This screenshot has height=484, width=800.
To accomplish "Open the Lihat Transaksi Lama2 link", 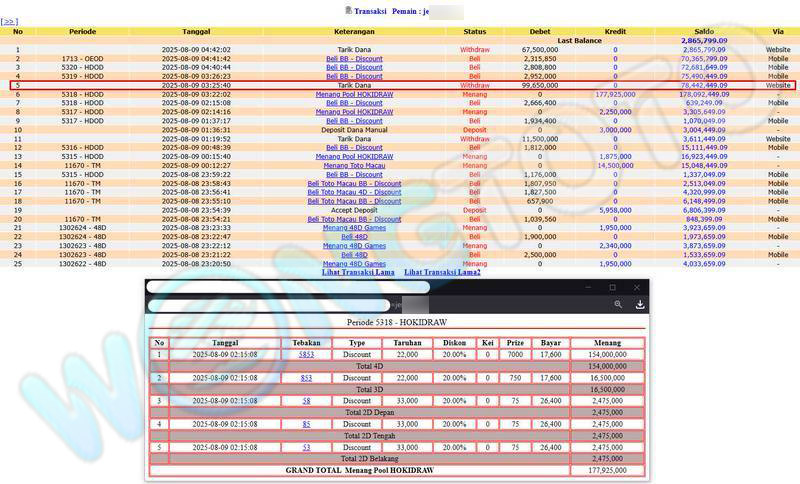I will pos(442,272).
